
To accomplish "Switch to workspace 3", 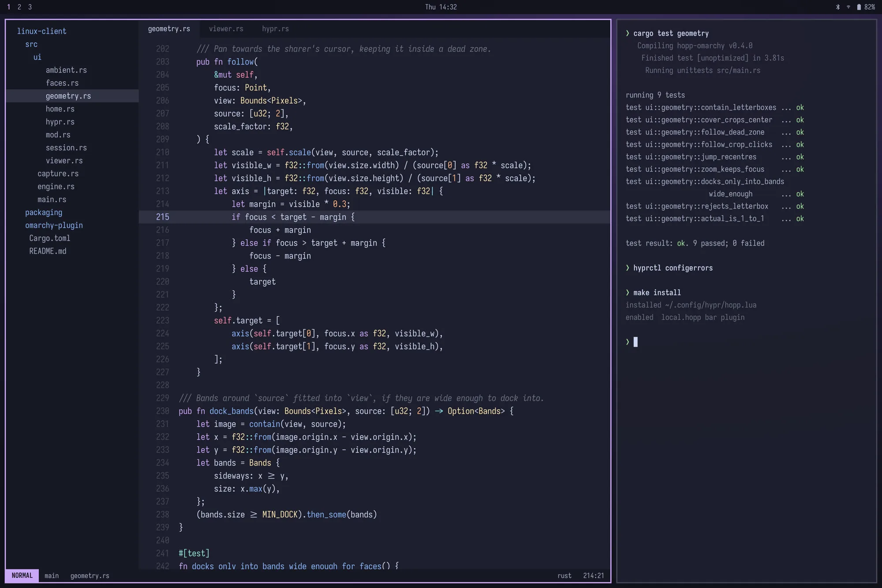I will coord(30,7).
